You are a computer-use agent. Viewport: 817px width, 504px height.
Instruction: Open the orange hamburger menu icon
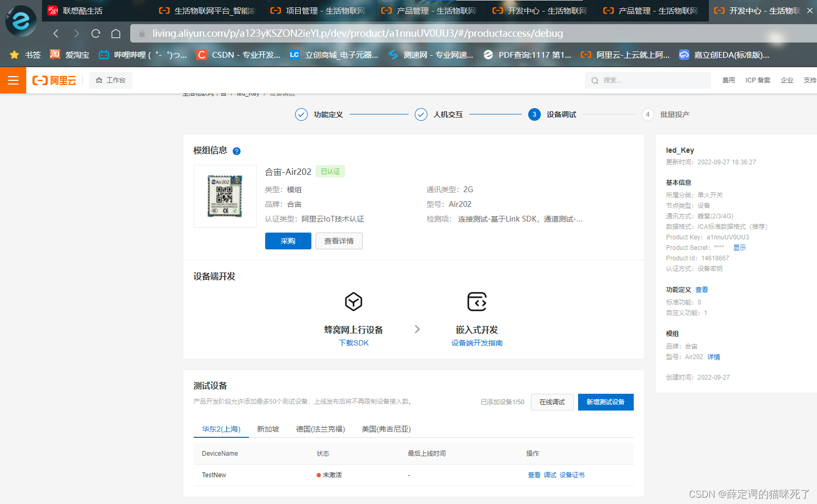pyautogui.click(x=13, y=80)
